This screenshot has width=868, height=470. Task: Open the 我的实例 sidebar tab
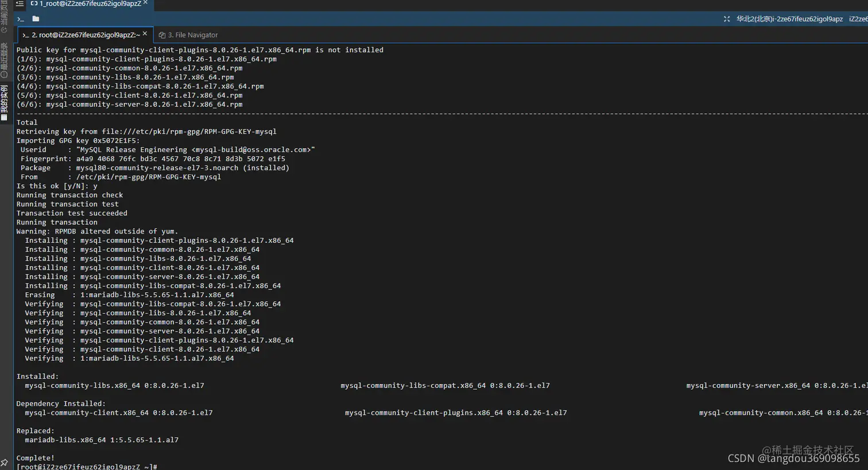click(4, 103)
